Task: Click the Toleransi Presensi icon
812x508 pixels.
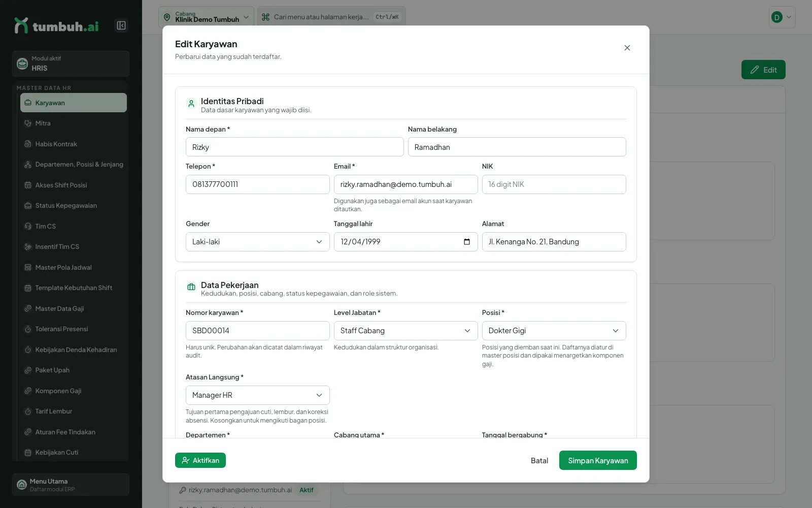Action: [x=28, y=329]
